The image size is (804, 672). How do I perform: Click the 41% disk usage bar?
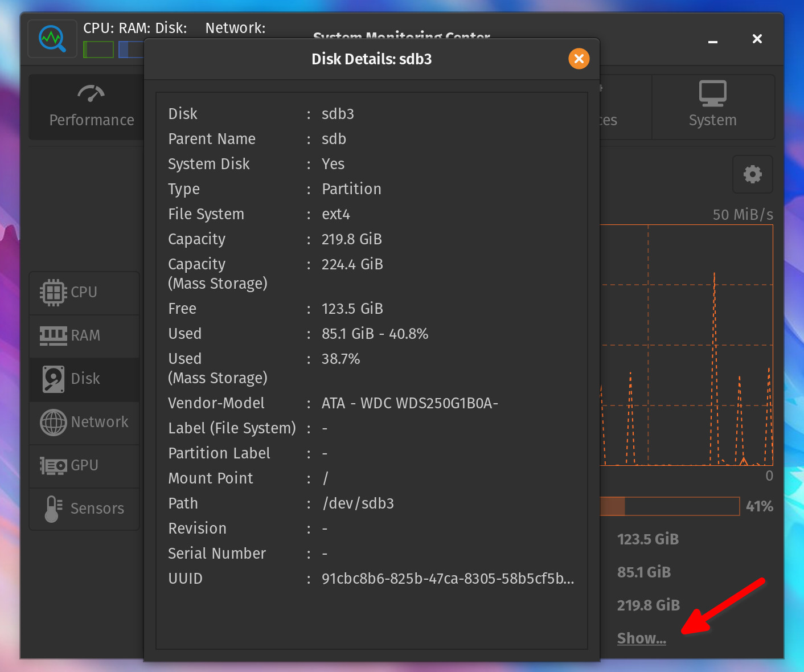670,506
